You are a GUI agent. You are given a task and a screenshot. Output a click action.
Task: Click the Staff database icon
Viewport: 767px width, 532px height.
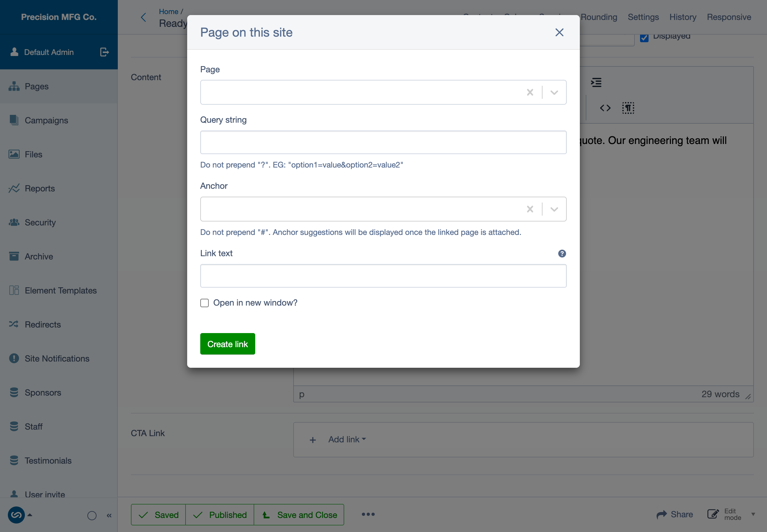tap(14, 426)
